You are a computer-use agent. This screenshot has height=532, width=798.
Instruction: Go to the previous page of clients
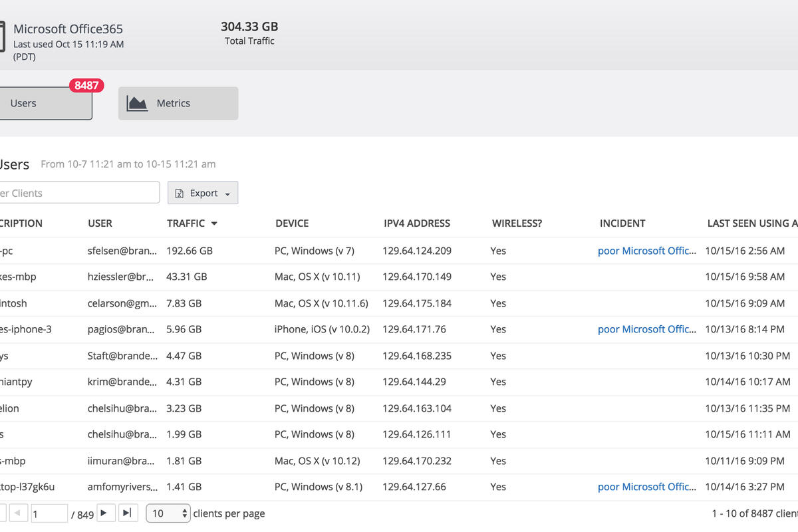(18, 513)
